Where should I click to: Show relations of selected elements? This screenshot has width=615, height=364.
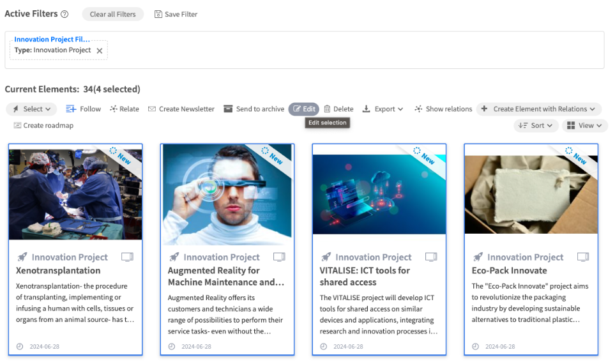tap(443, 109)
